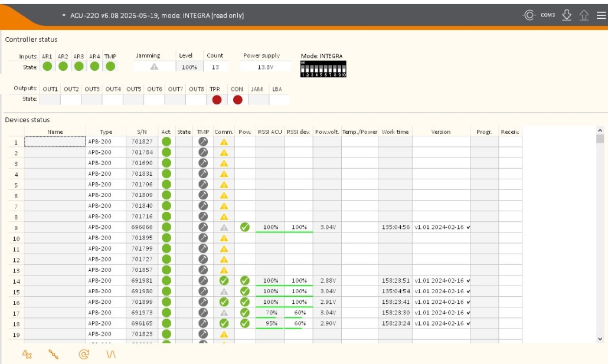Click the write data up-arrow icon
The height and width of the screenshot is (364, 608).
[584, 15]
